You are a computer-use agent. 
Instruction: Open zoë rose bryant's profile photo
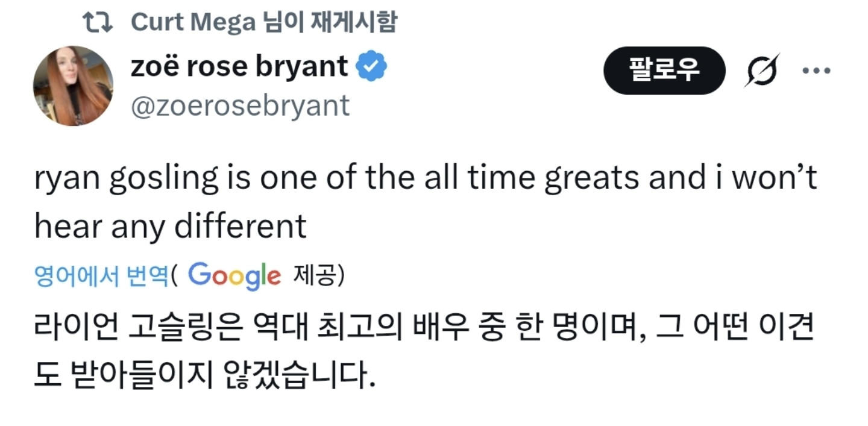[x=73, y=86]
